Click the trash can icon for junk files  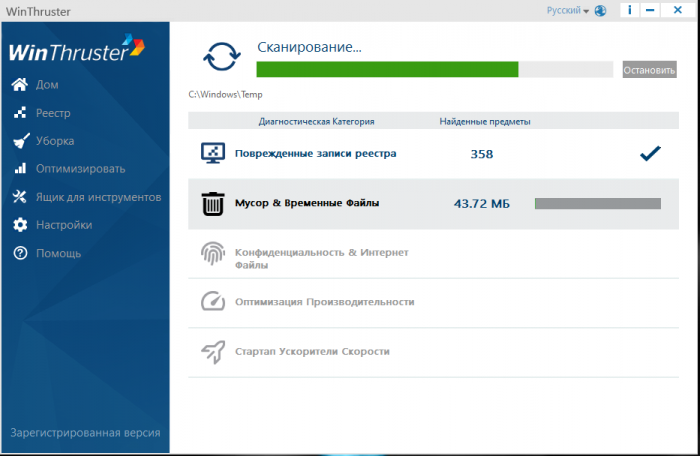(213, 204)
